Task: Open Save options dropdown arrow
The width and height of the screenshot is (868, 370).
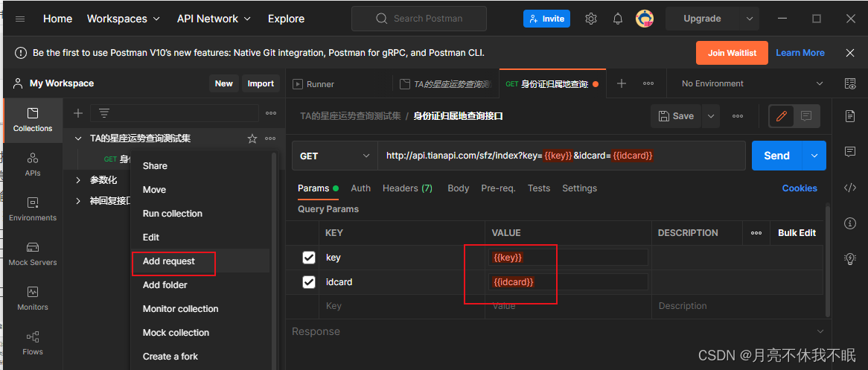Action: pyautogui.click(x=711, y=116)
